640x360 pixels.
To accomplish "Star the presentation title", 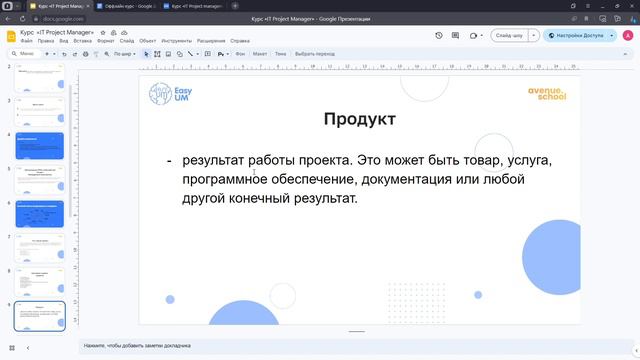I will point(103,33).
